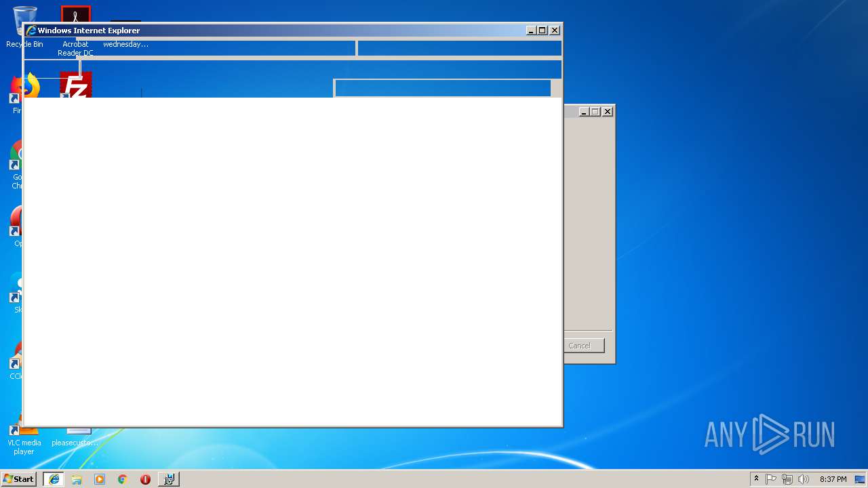Image resolution: width=868 pixels, height=488 pixels.
Task: Open the Start menu
Action: pos(18,479)
